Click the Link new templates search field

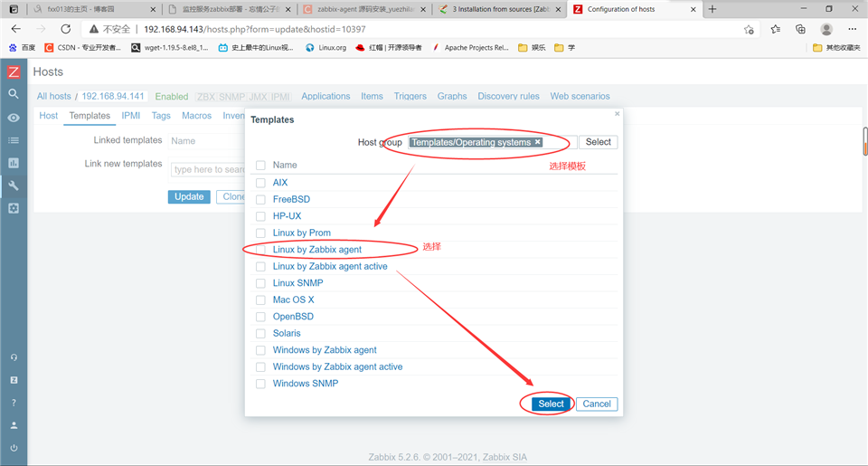pos(208,169)
